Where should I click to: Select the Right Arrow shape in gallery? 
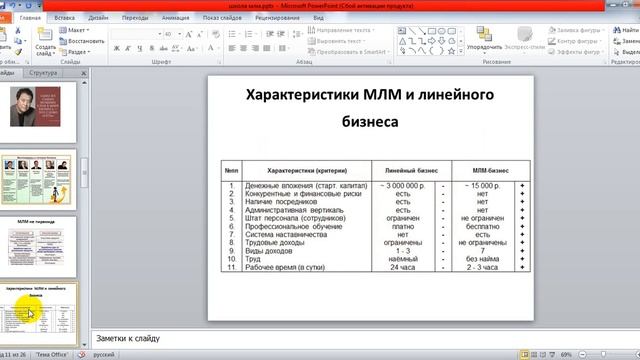pyautogui.click(x=432, y=41)
